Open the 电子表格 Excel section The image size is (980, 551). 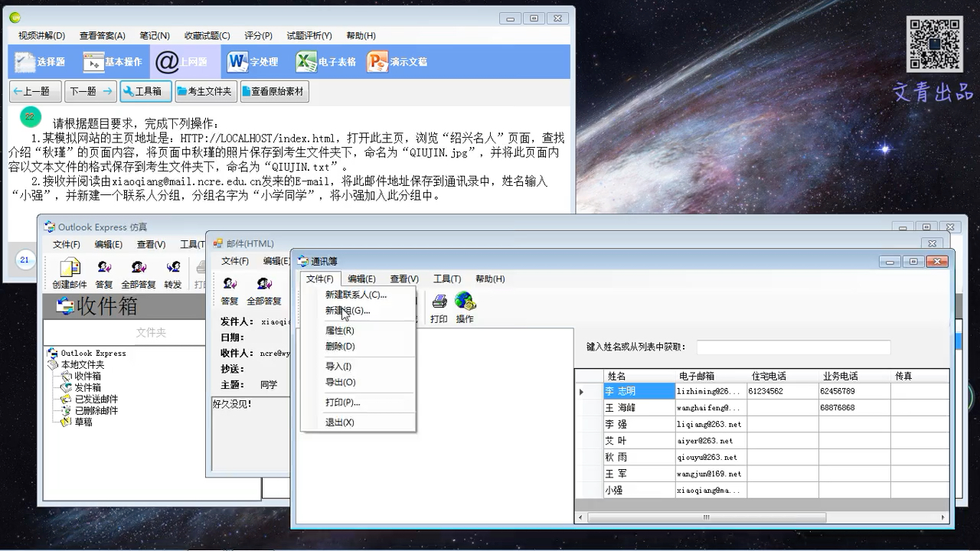[x=326, y=62]
